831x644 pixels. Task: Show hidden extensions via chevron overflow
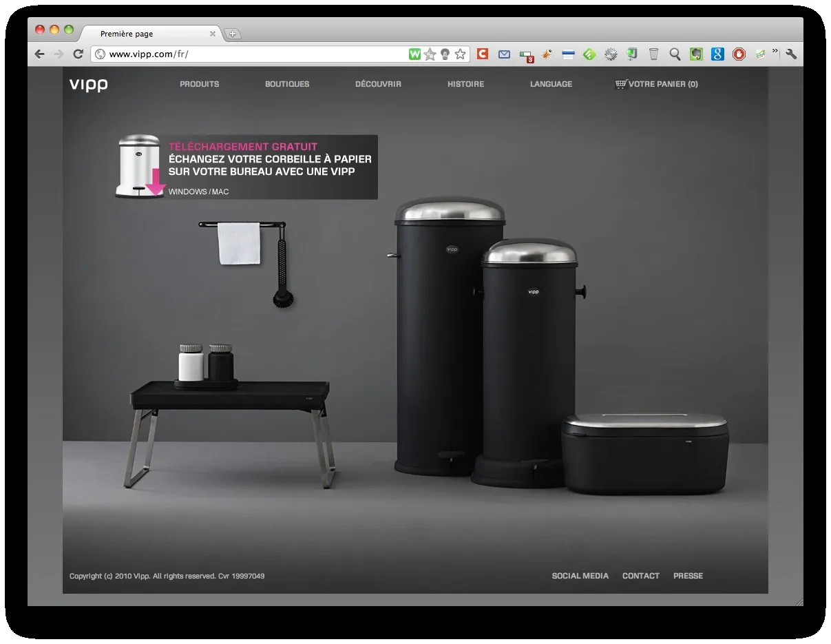click(775, 52)
